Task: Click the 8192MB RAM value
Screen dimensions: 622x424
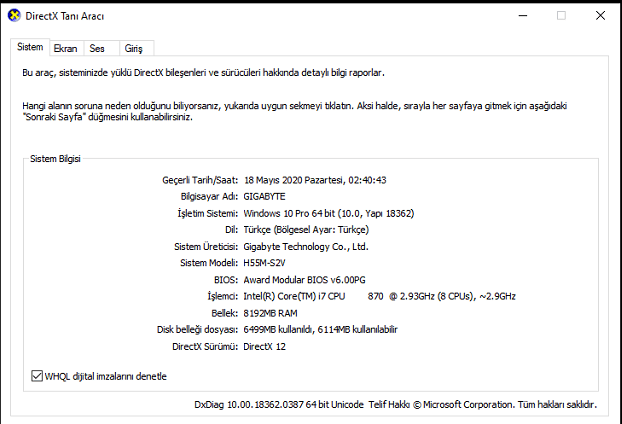Action: [x=270, y=313]
